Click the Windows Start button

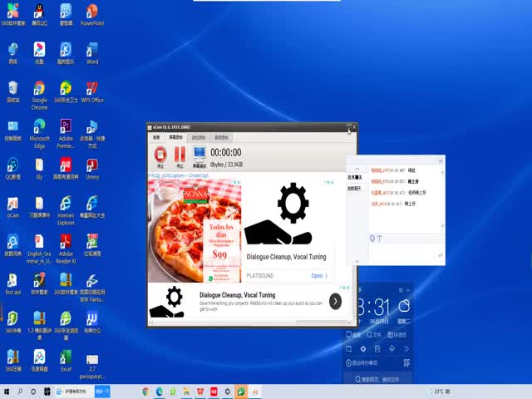[x=7, y=392]
